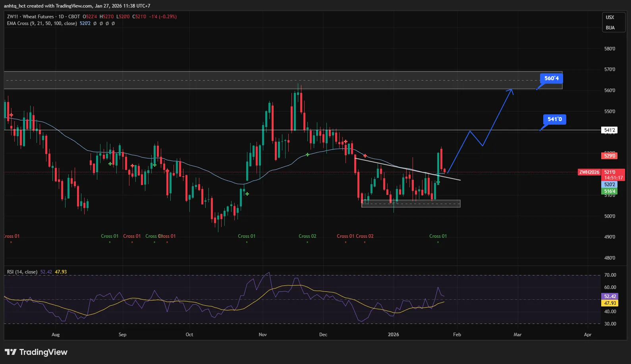
Task: Click the red ZWH2026 contract tag
Action: [589, 172]
